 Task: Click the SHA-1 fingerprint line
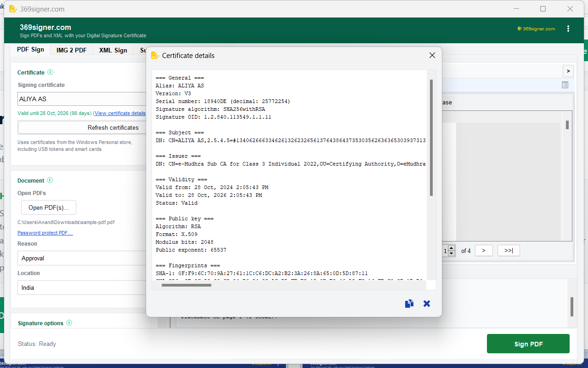tap(262, 273)
